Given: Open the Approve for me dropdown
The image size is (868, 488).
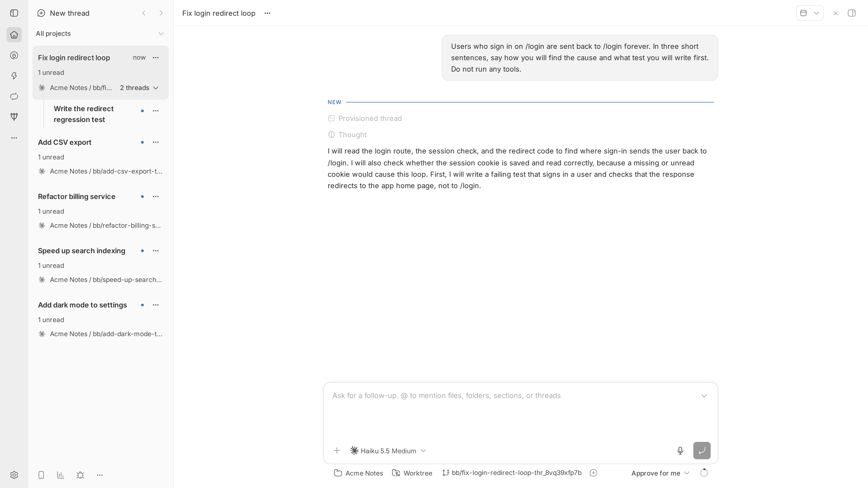Looking at the screenshot, I should pos(660,473).
